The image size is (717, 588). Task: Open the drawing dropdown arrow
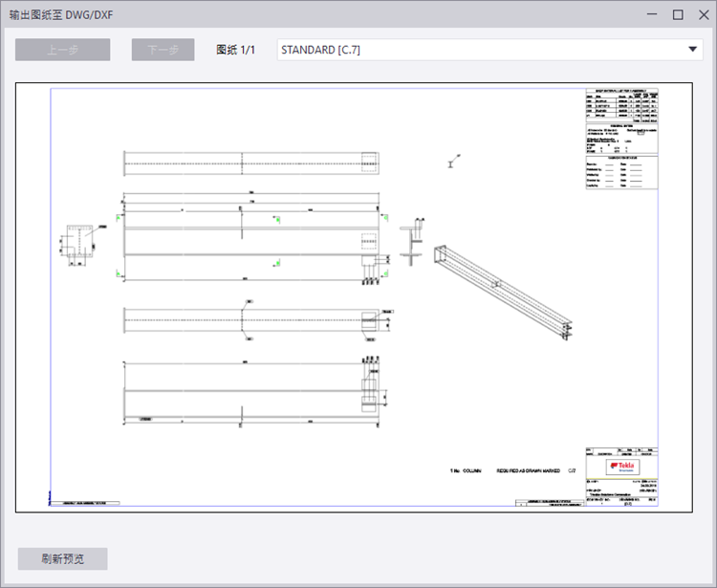click(691, 50)
